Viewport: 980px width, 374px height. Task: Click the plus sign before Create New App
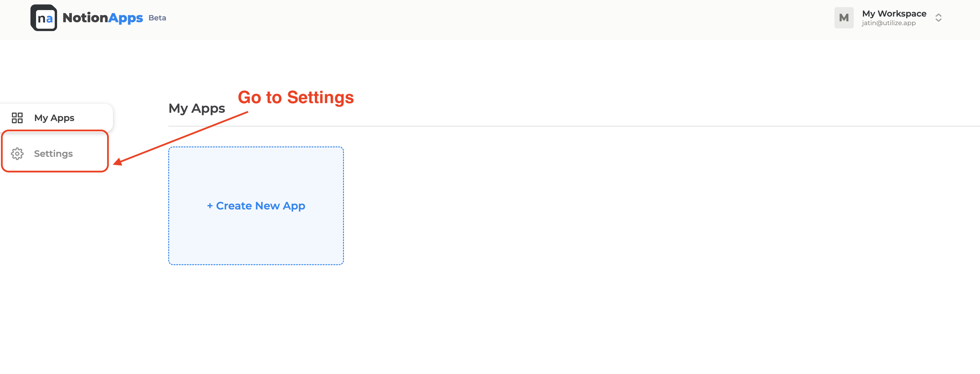tap(210, 206)
